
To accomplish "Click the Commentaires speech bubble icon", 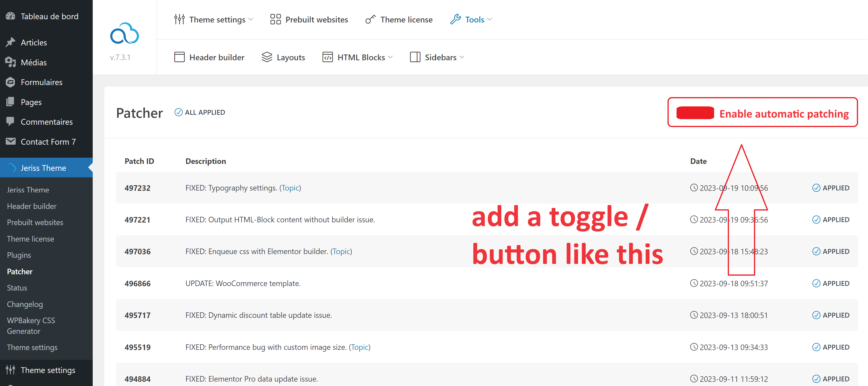I will point(10,121).
